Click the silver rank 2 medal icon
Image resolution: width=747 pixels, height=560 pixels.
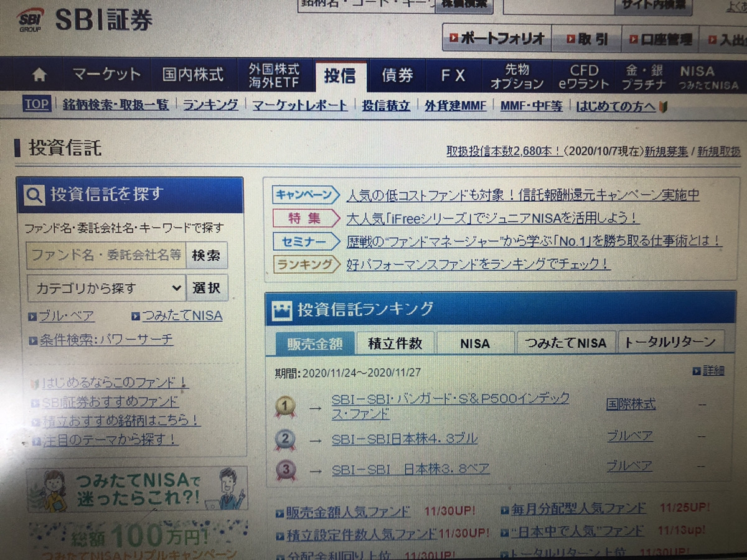[285, 439]
